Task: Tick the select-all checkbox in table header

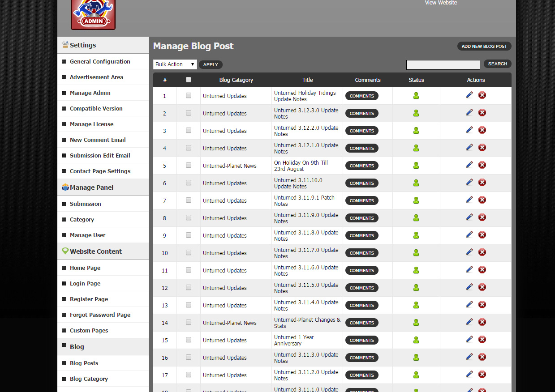Action: pyautogui.click(x=189, y=80)
